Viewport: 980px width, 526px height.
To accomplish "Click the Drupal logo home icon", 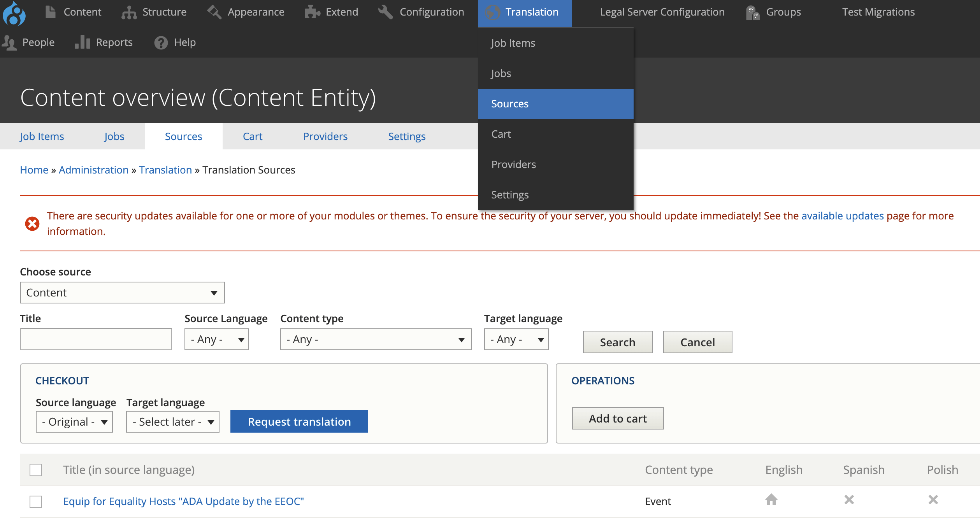I will [14, 13].
